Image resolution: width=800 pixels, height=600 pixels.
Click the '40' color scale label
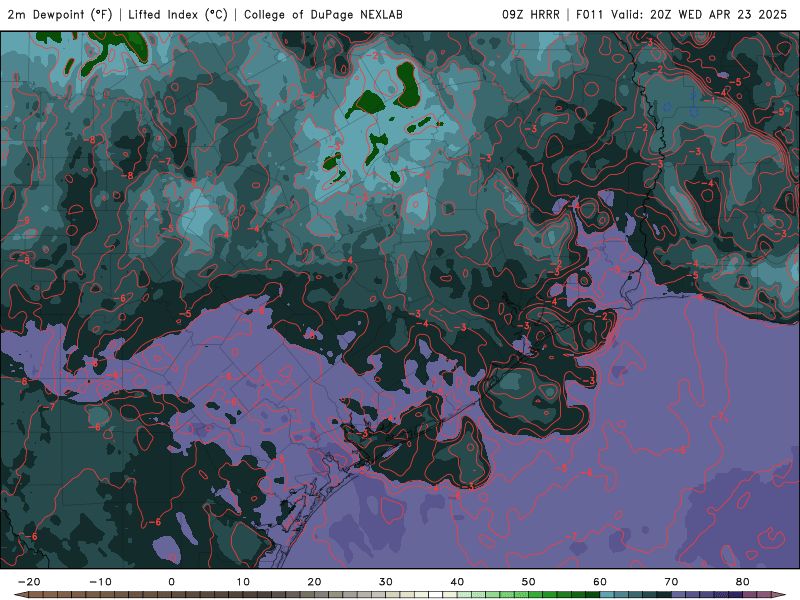tap(457, 582)
